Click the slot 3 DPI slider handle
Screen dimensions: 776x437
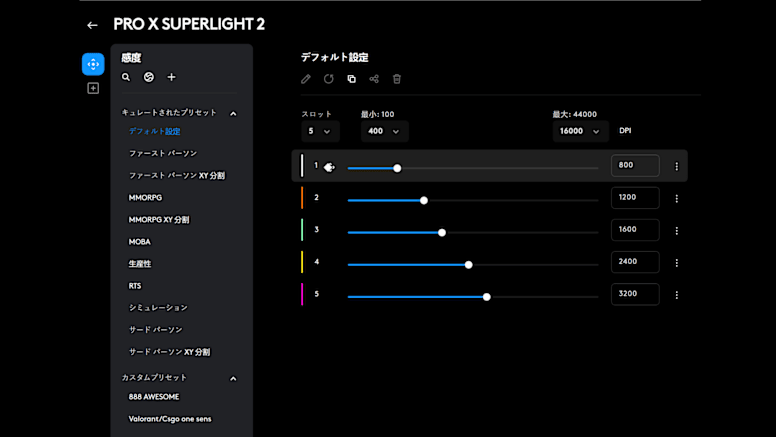point(442,232)
